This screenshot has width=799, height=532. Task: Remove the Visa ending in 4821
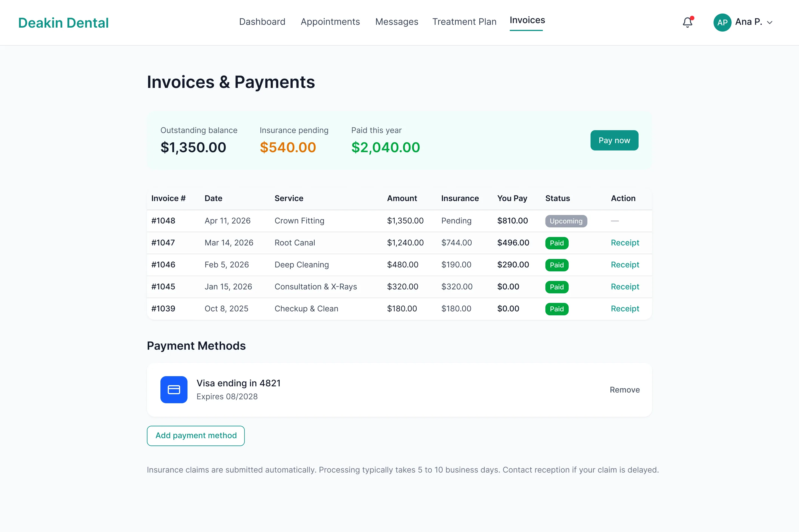(x=624, y=389)
